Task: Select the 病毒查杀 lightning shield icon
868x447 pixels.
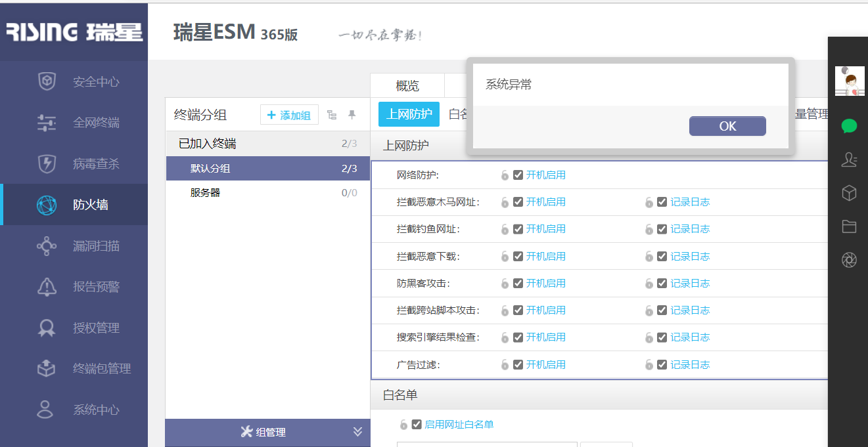Action: click(47, 163)
